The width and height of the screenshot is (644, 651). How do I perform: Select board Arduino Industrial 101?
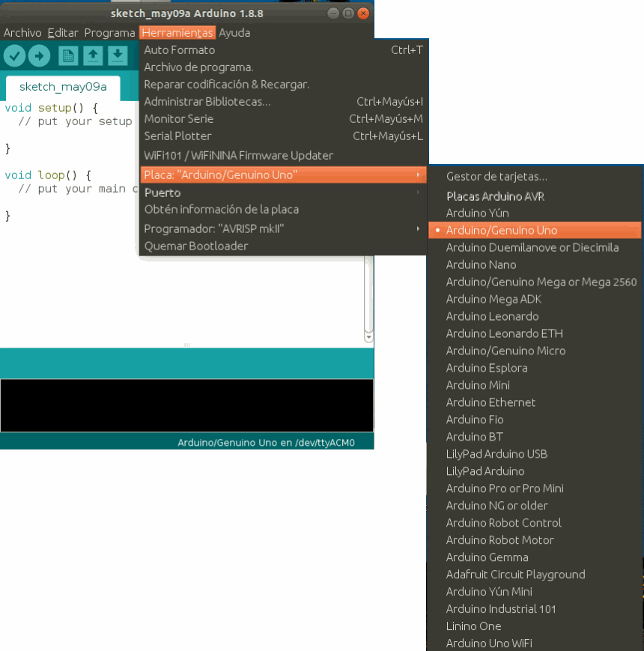click(535, 609)
